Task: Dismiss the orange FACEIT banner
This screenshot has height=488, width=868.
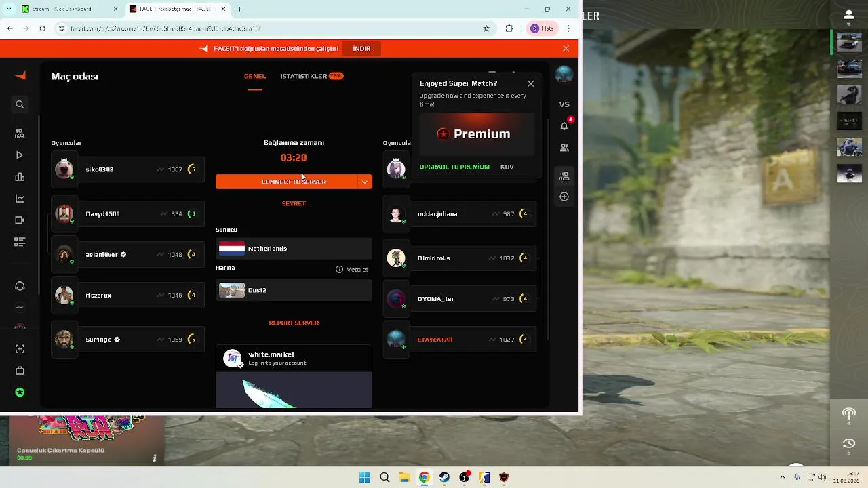Action: 566,49
